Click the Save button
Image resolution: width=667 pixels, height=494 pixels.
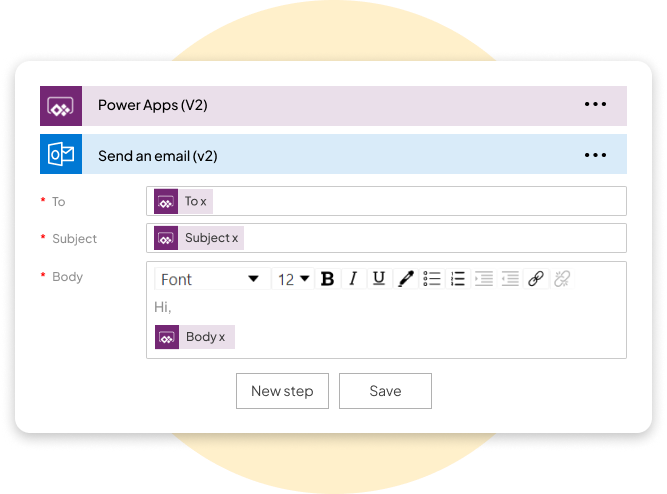385,391
